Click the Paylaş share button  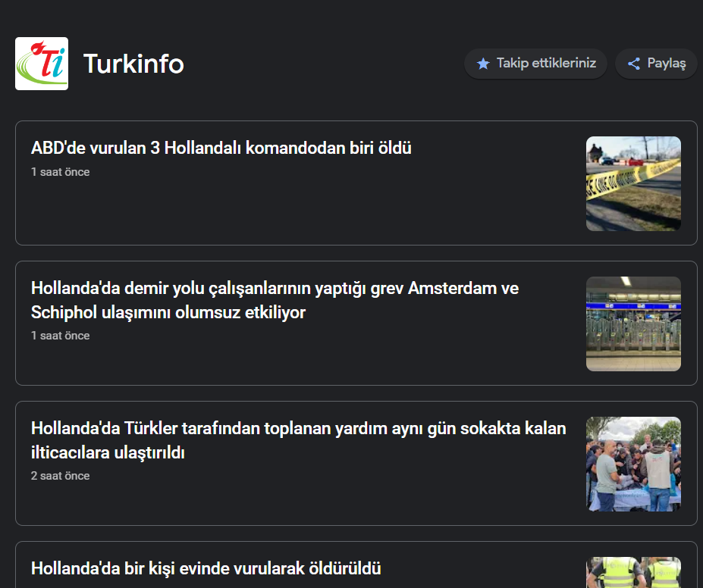pos(657,64)
